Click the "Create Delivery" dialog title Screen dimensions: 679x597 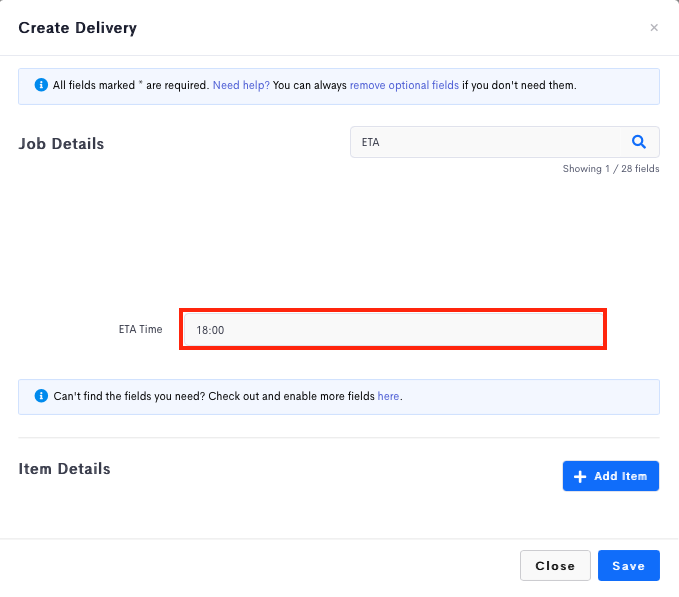[x=78, y=28]
